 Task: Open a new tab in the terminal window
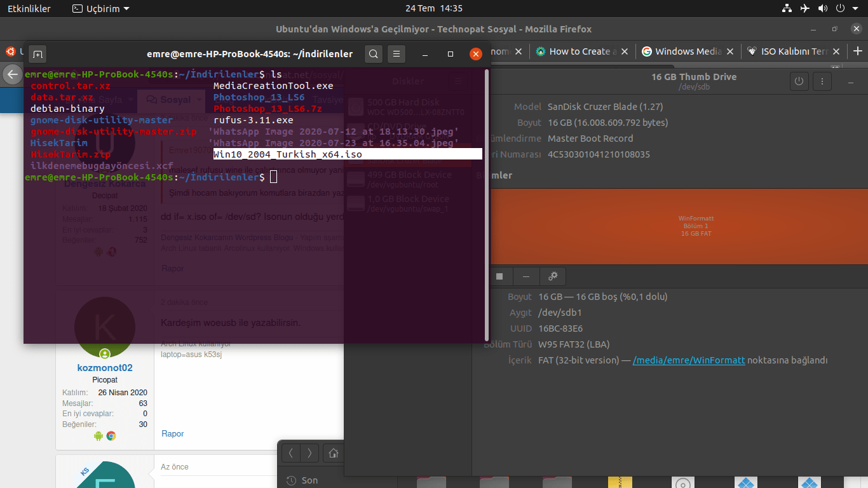point(37,54)
